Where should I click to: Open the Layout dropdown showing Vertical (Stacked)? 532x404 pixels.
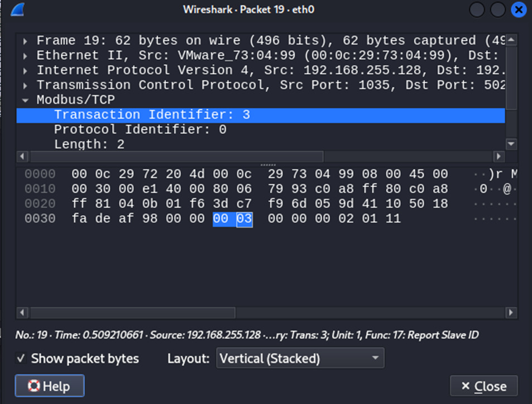[x=300, y=358]
